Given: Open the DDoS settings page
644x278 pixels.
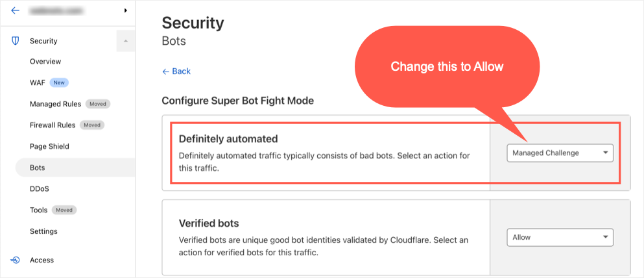Looking at the screenshot, I should tap(40, 189).
